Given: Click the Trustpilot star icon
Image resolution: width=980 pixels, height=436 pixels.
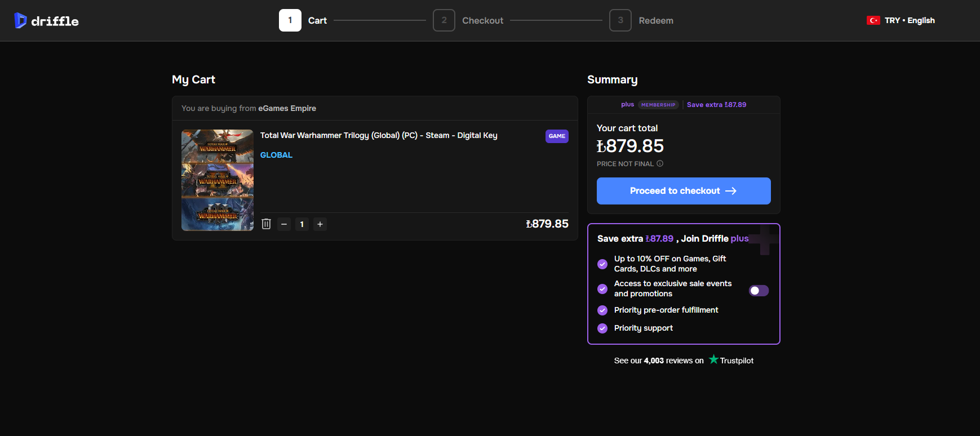Looking at the screenshot, I should coord(713,359).
